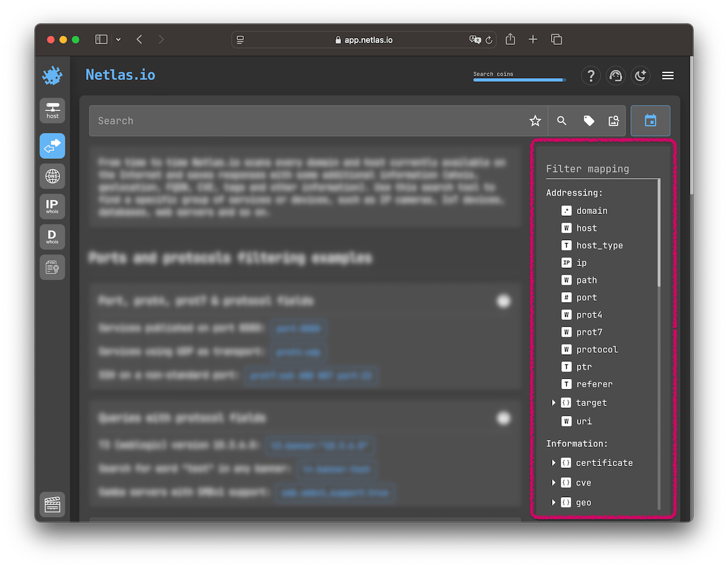
Task: Select the Host search tool in sidebar
Action: [52, 110]
